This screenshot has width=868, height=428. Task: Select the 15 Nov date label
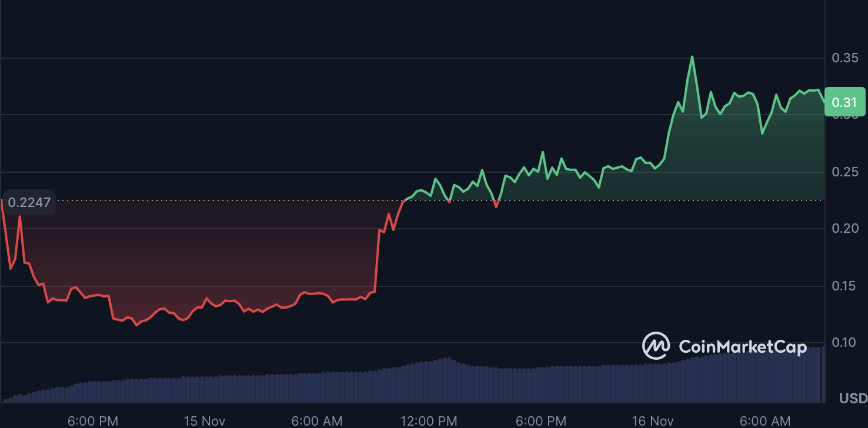coord(205,421)
